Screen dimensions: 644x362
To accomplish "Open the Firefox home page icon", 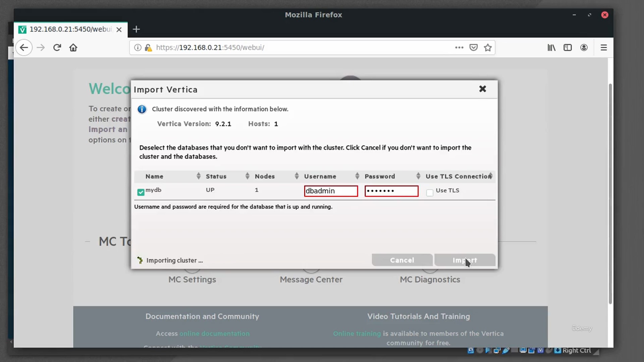I will [73, 48].
